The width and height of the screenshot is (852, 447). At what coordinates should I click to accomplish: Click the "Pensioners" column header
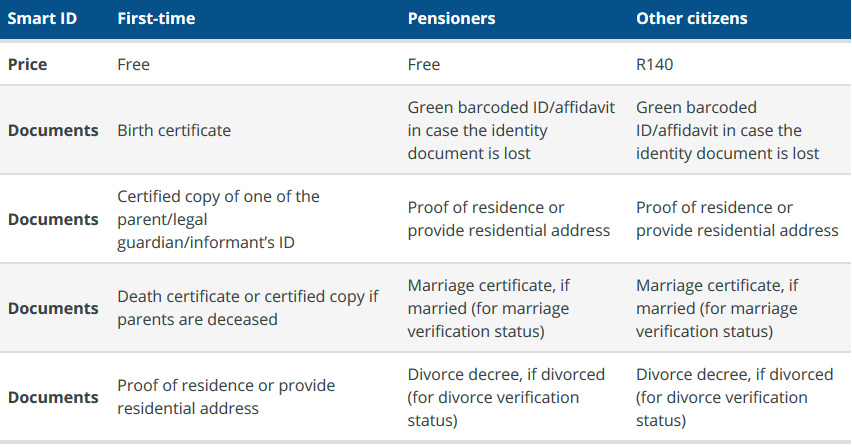[451, 18]
